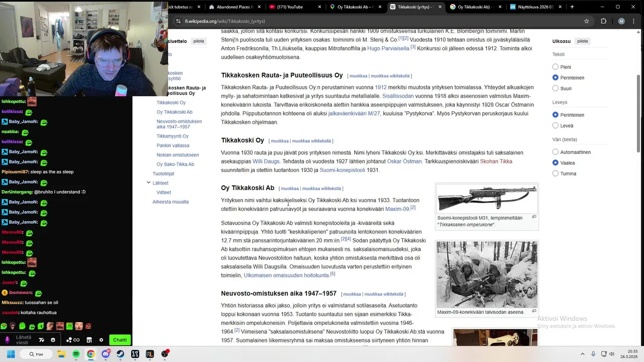Jump to Tuotelinjat in contents

click(x=164, y=173)
